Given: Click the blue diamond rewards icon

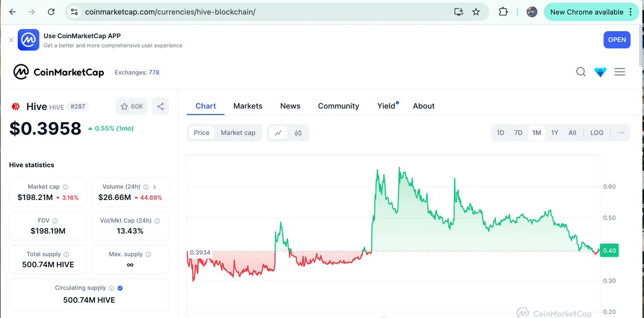Looking at the screenshot, I should pyautogui.click(x=600, y=72).
